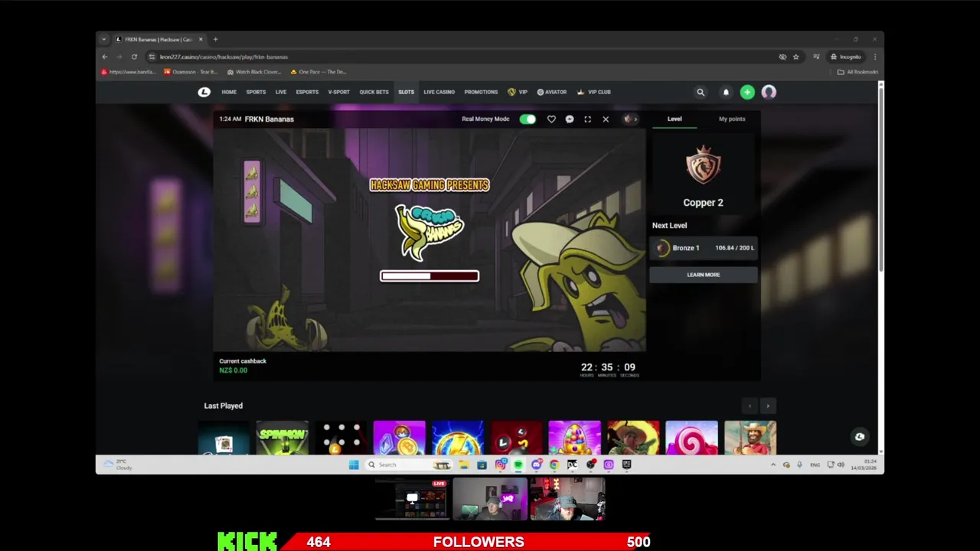The width and height of the screenshot is (980, 551).
Task: Click the Leon casino logo
Action: point(204,92)
